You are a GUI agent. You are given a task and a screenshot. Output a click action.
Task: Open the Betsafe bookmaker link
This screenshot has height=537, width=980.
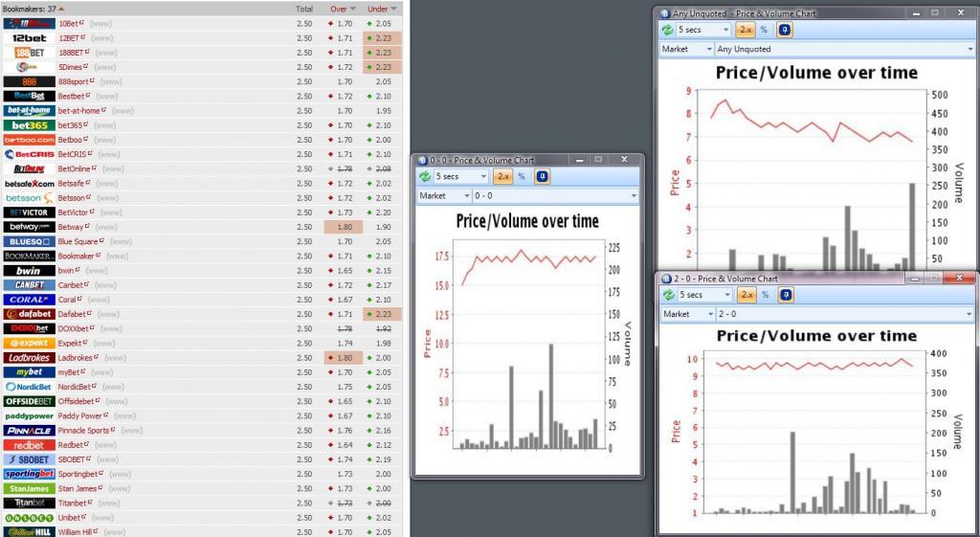point(73,183)
